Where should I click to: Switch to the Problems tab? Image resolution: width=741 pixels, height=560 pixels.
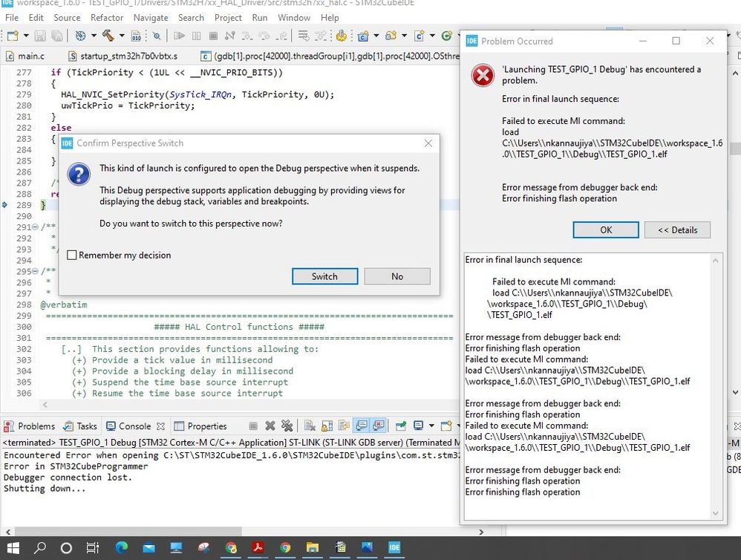(x=30, y=426)
